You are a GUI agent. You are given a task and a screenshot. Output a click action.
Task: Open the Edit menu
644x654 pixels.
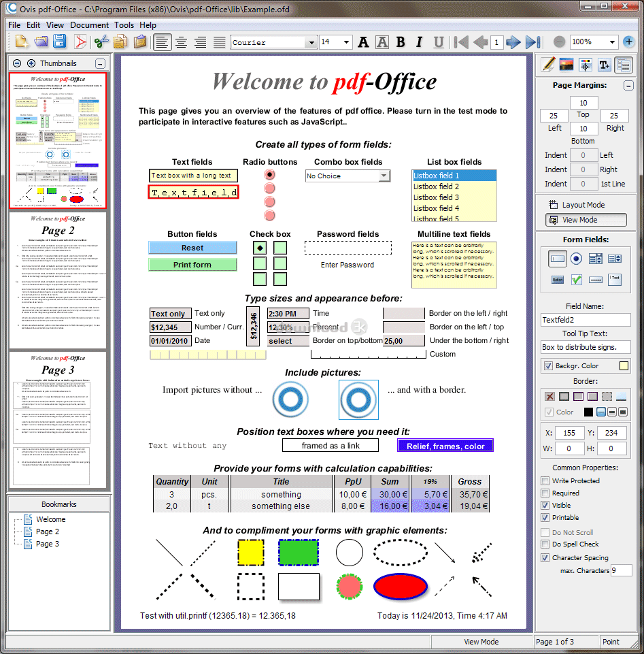coord(33,25)
